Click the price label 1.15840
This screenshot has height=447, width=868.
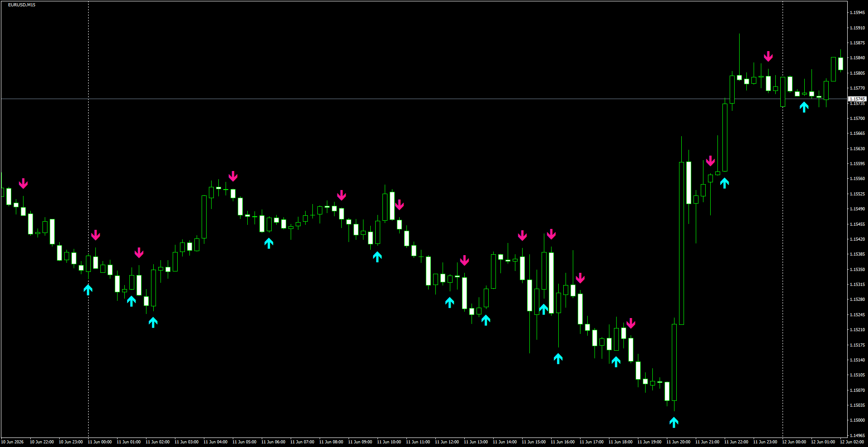pos(857,58)
